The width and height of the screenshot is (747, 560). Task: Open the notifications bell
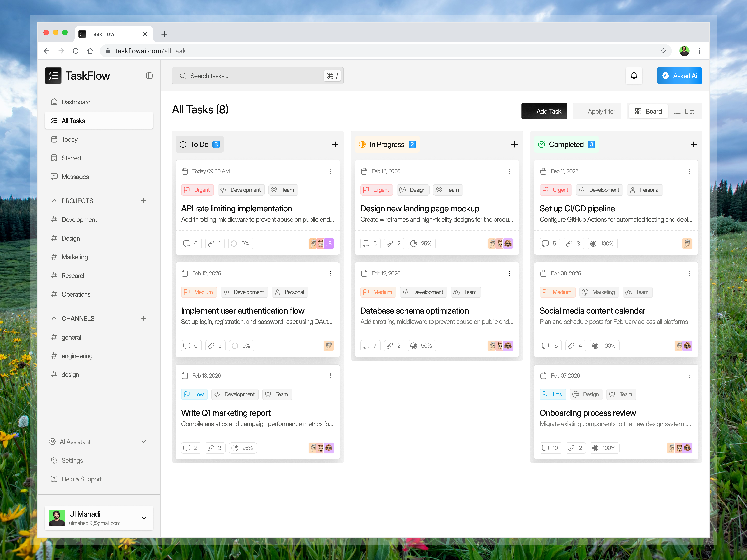tap(634, 76)
